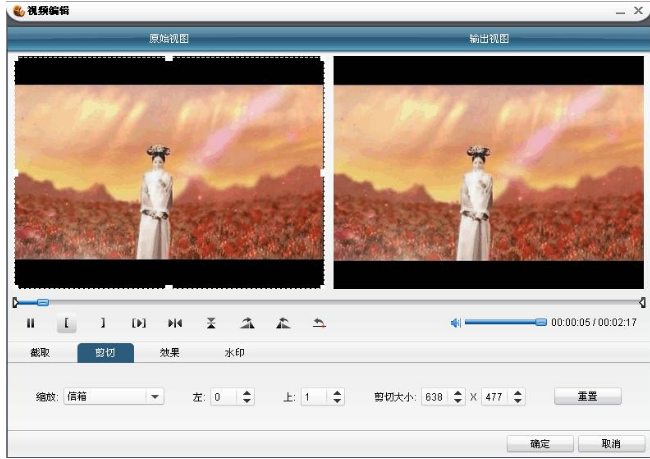The width and height of the screenshot is (650, 459).
Task: Flip the video horizontally
Action: tap(175, 323)
